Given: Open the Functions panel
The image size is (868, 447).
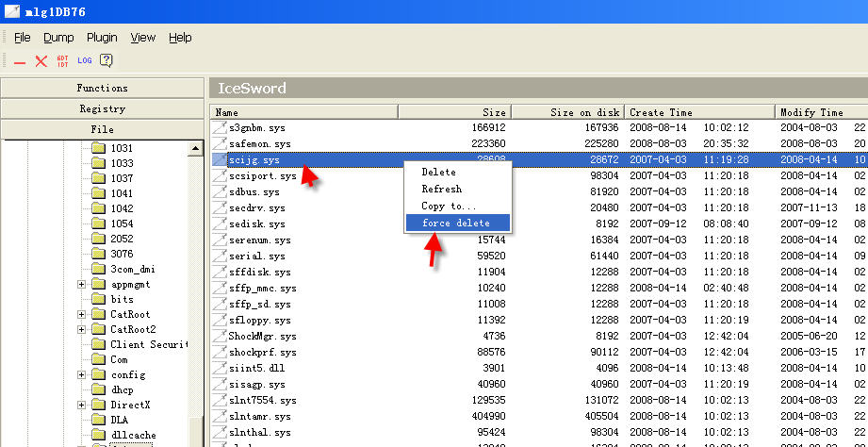Looking at the screenshot, I should pos(102,88).
